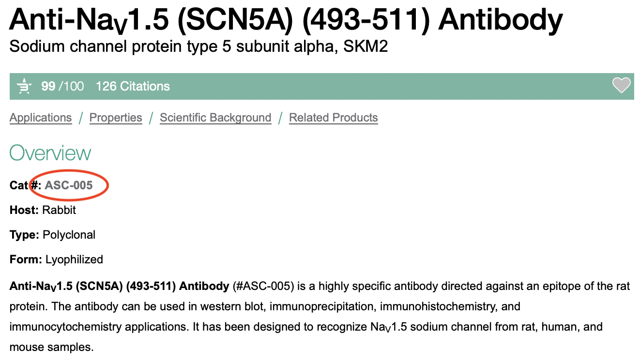Open the Related Products link
This screenshot has height=364, width=640.
pos(333,118)
